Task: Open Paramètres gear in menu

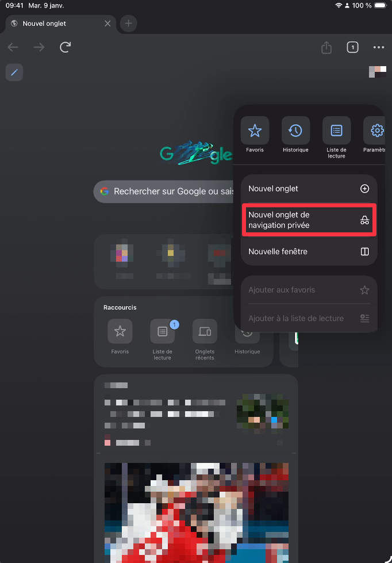Action: coord(375,135)
